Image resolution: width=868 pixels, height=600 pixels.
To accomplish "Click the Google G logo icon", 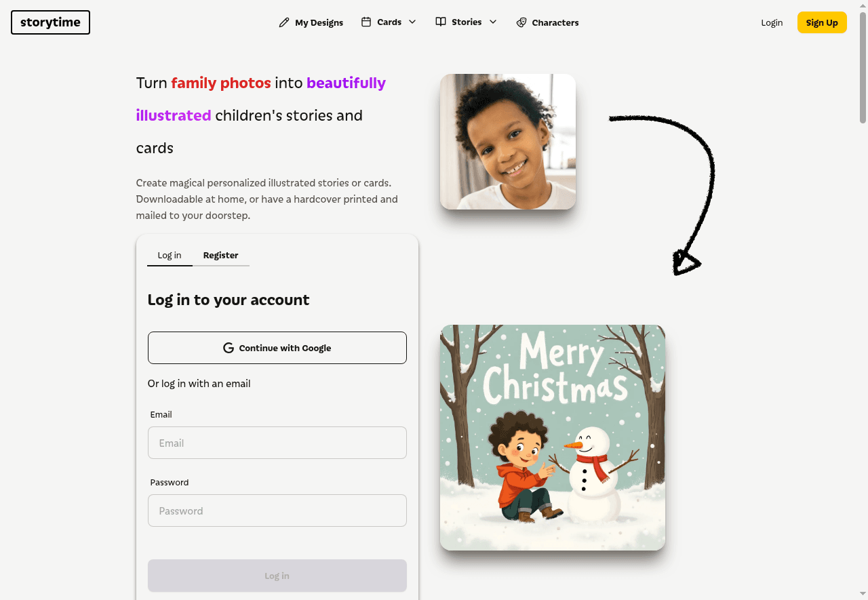I will click(229, 348).
